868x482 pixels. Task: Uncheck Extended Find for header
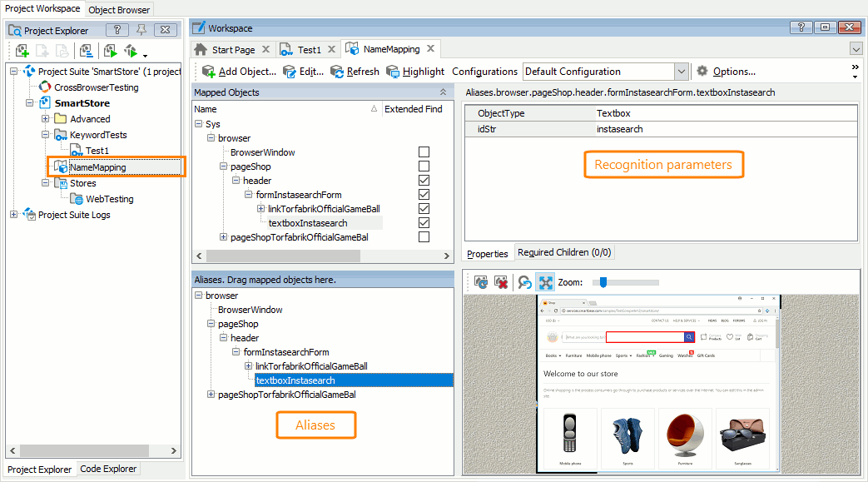click(x=424, y=181)
